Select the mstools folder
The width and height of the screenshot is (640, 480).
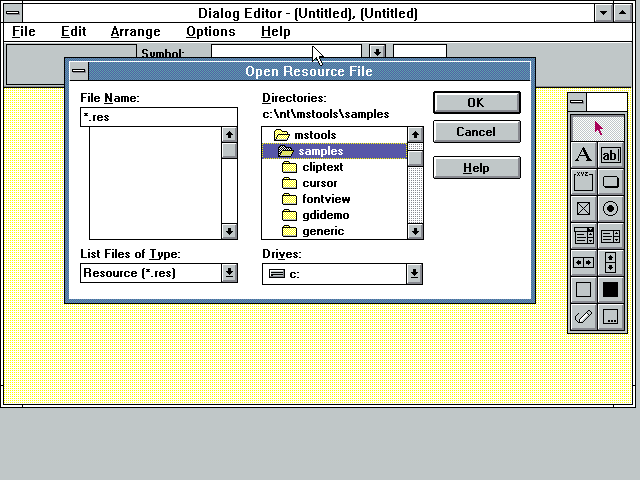point(335,135)
